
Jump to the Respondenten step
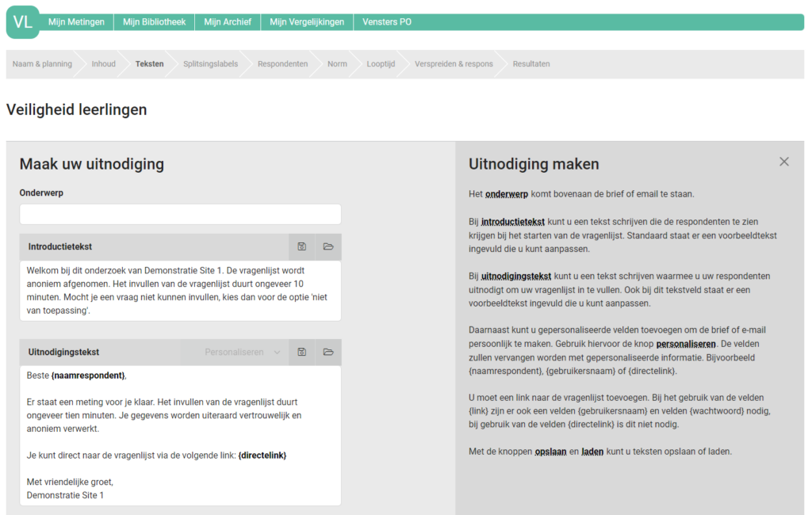[x=282, y=64]
